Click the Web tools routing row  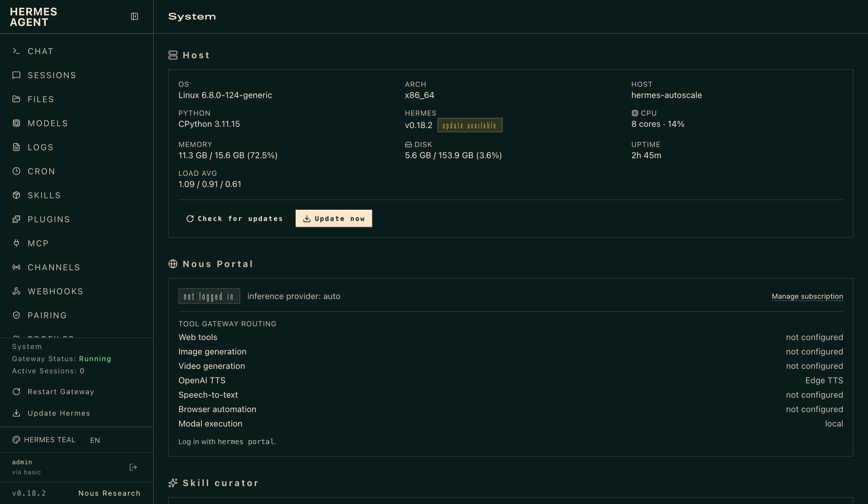click(511, 337)
